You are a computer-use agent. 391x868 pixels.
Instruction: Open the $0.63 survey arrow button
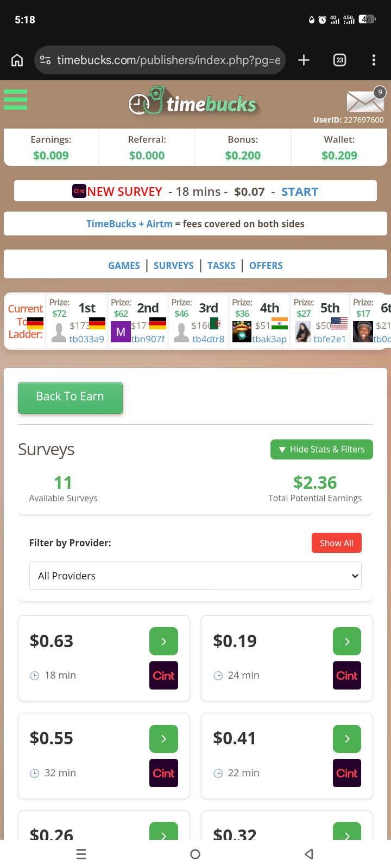(x=163, y=641)
